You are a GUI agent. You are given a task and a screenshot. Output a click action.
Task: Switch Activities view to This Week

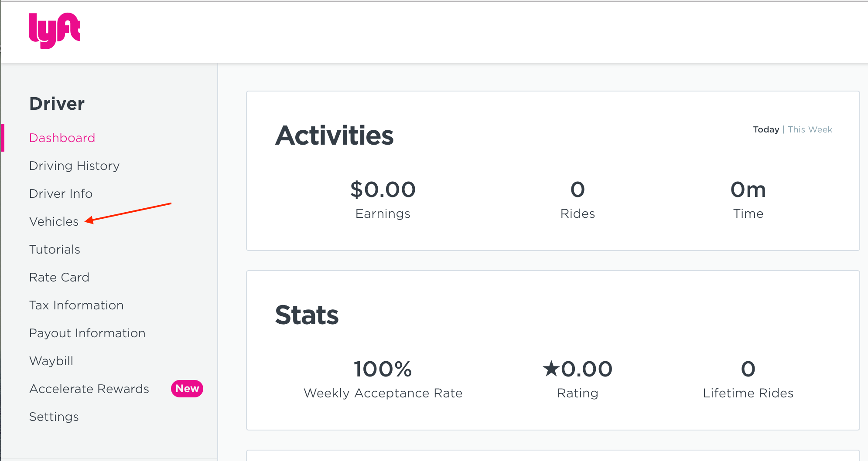pyautogui.click(x=810, y=130)
